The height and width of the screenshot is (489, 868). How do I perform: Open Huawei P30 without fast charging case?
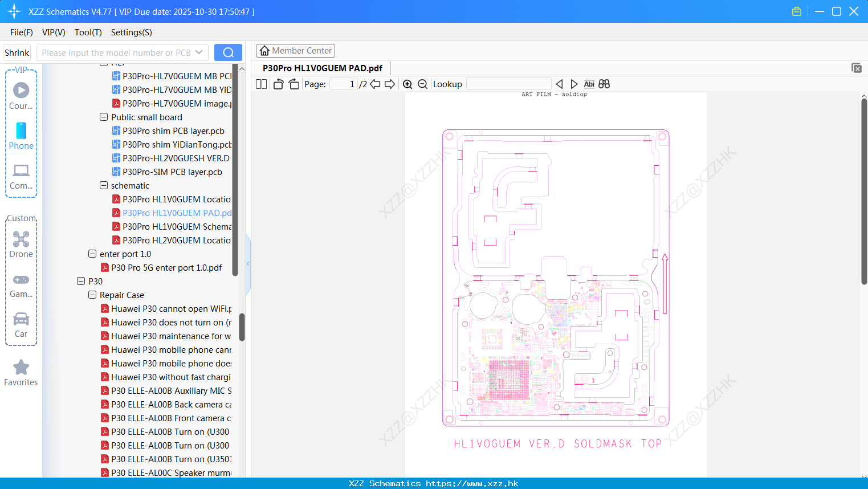click(166, 377)
